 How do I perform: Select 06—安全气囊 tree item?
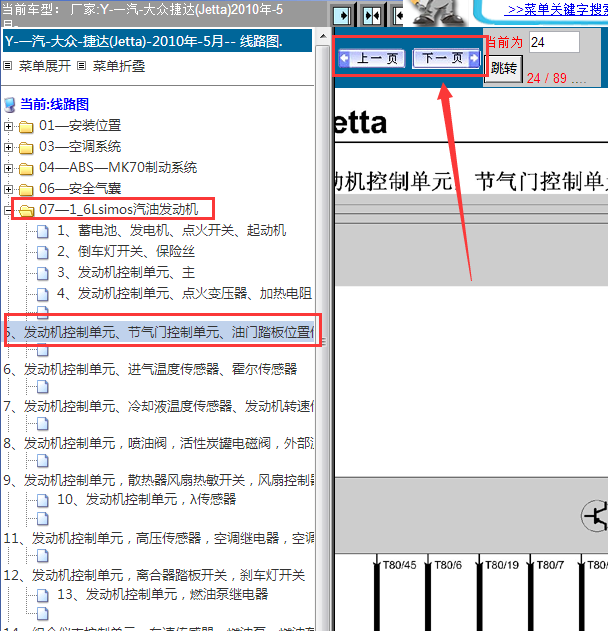pyautogui.click(x=80, y=188)
